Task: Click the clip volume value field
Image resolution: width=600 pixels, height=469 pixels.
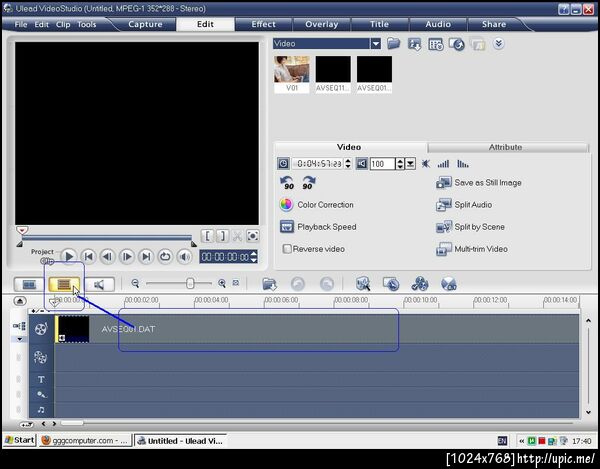Action: point(382,164)
